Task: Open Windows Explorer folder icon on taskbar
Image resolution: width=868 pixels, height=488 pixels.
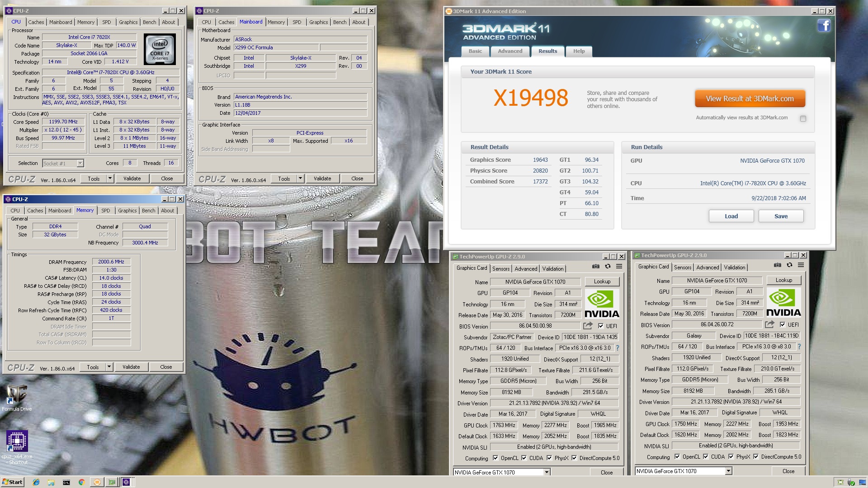Action: click(x=51, y=482)
